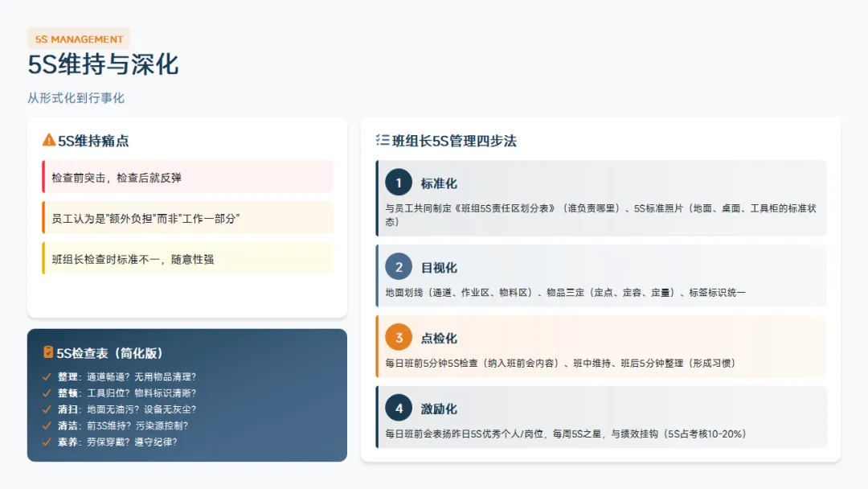Click the number 4 circle for 激励化
Viewport: 868px width, 489px height.
399,408
